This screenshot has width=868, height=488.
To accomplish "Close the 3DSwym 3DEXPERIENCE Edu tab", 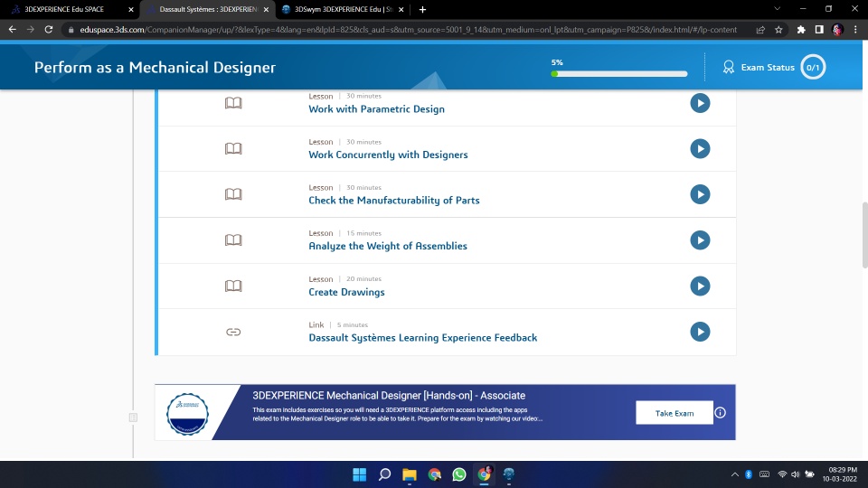I will pos(401,9).
